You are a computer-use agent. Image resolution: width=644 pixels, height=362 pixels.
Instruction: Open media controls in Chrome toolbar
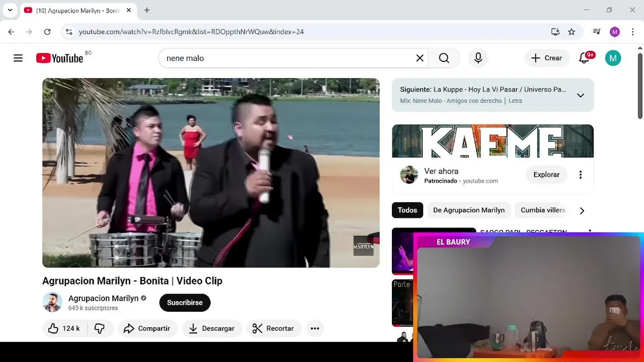click(x=597, y=32)
